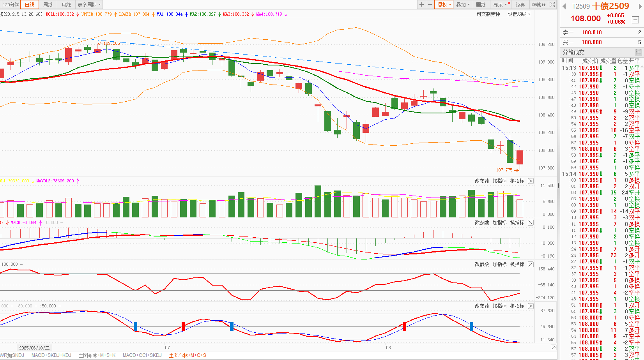Open trade details via 详 icon

coord(638,52)
